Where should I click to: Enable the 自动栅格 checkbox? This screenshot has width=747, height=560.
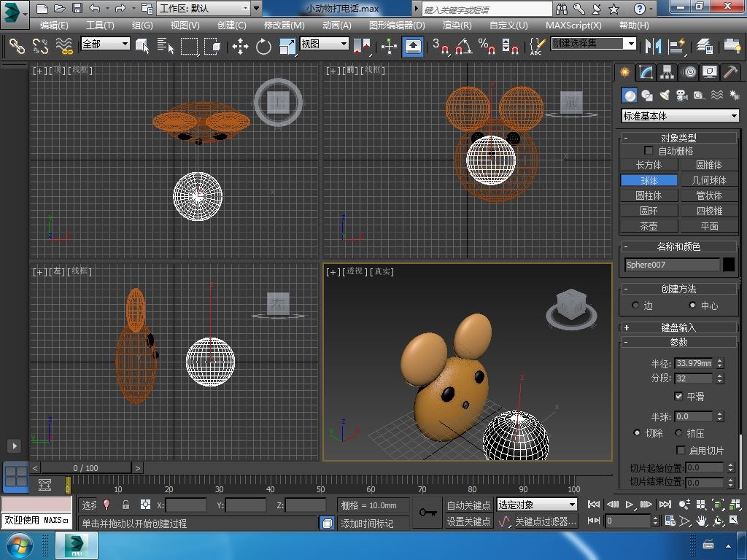click(x=649, y=150)
